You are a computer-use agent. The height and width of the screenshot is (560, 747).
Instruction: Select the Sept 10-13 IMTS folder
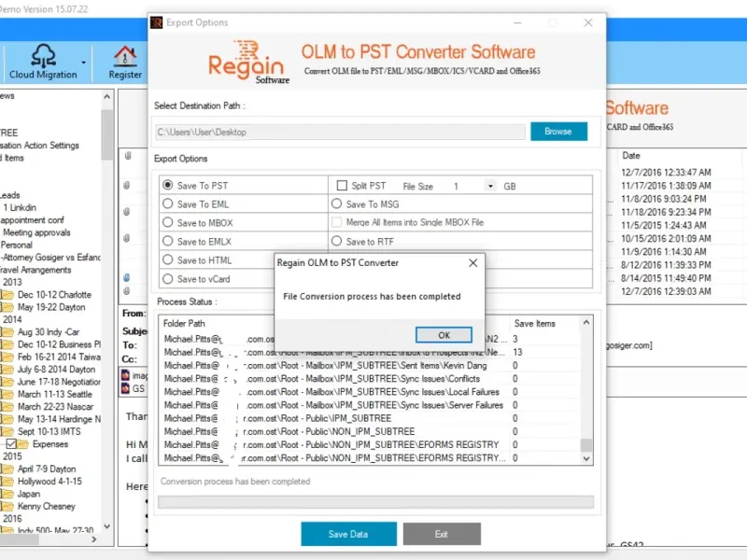pyautogui.click(x=49, y=431)
